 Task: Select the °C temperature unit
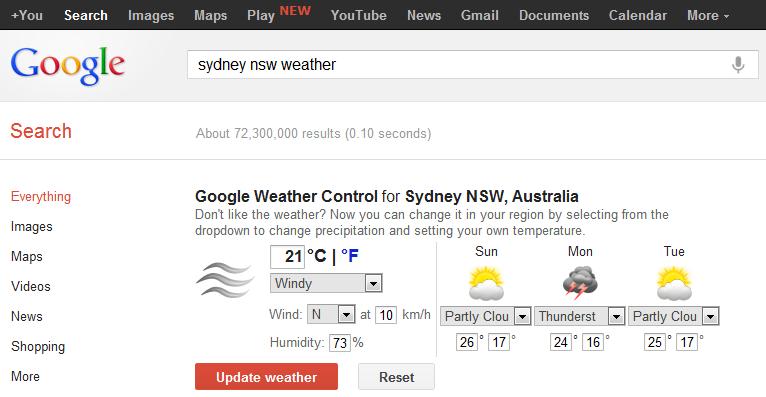tap(317, 255)
